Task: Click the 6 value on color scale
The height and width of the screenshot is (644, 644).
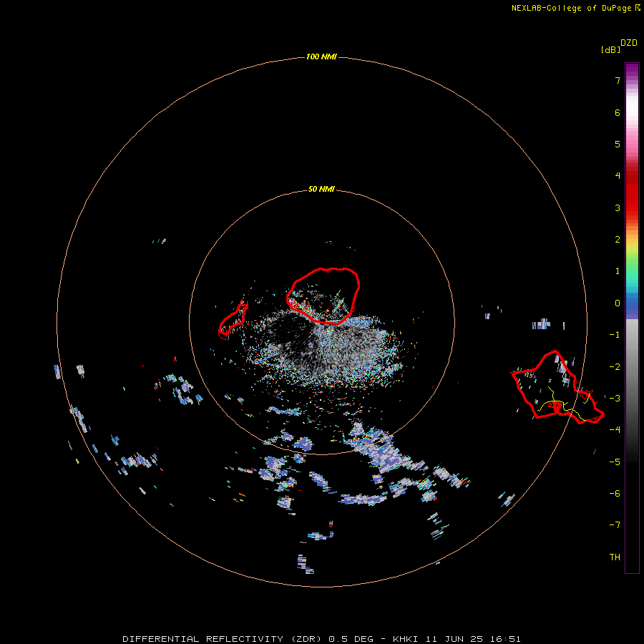Action: coord(618,112)
